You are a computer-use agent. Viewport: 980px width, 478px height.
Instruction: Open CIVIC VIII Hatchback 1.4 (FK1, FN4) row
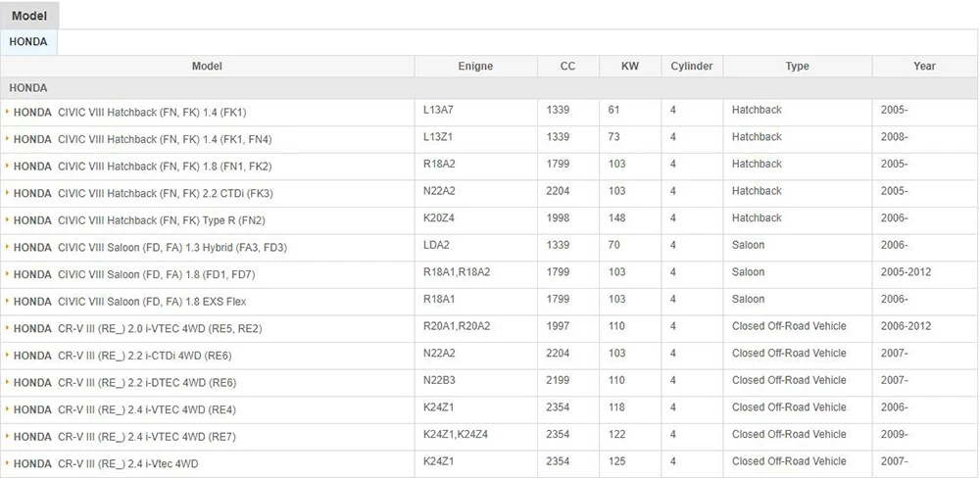point(142,140)
